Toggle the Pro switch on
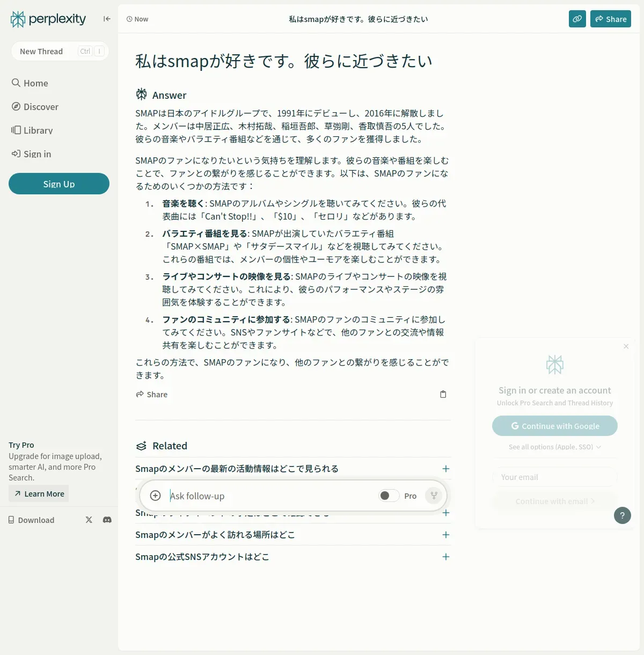 [x=389, y=496]
